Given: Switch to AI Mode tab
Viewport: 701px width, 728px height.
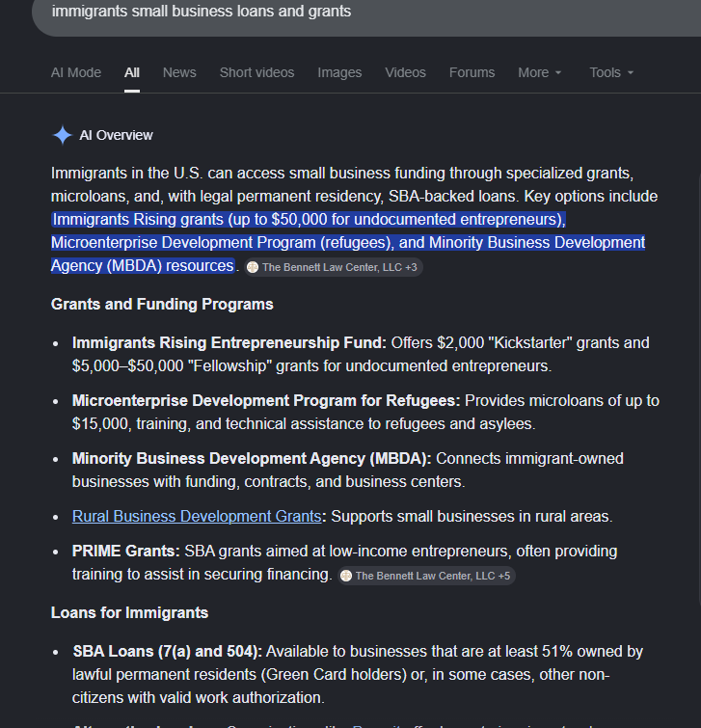Looking at the screenshot, I should (76, 72).
